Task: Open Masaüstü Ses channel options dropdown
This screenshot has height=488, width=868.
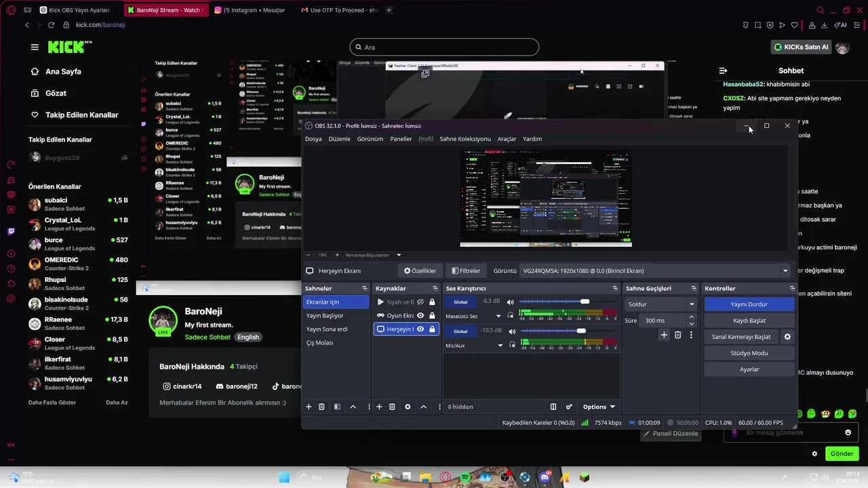Action: [498, 317]
